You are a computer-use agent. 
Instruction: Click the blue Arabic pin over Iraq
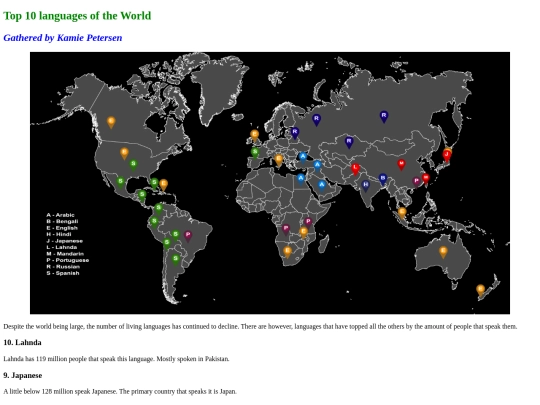pos(317,166)
